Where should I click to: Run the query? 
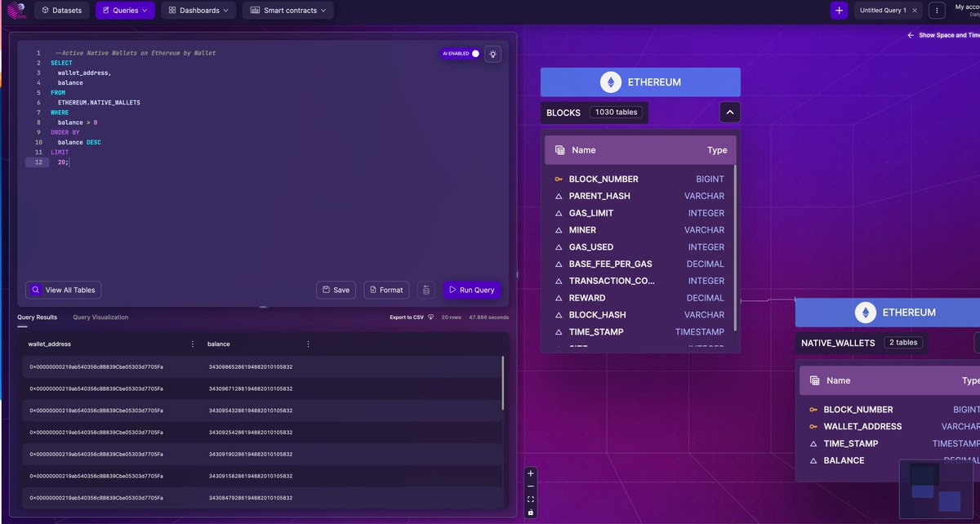coord(472,290)
